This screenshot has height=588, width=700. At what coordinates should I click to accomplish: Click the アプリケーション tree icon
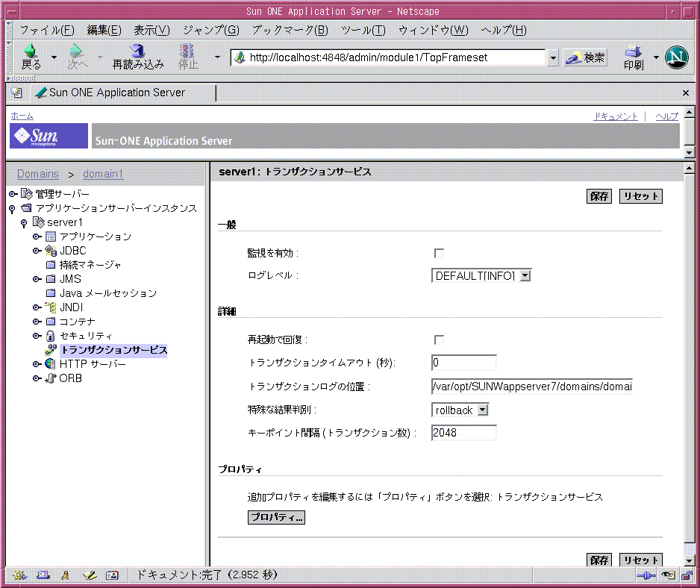click(51, 237)
